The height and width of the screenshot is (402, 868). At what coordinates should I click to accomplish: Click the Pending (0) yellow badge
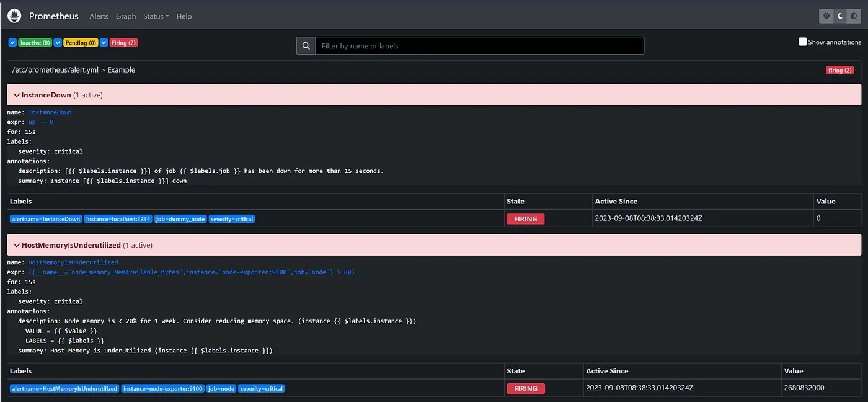pyautogui.click(x=81, y=43)
